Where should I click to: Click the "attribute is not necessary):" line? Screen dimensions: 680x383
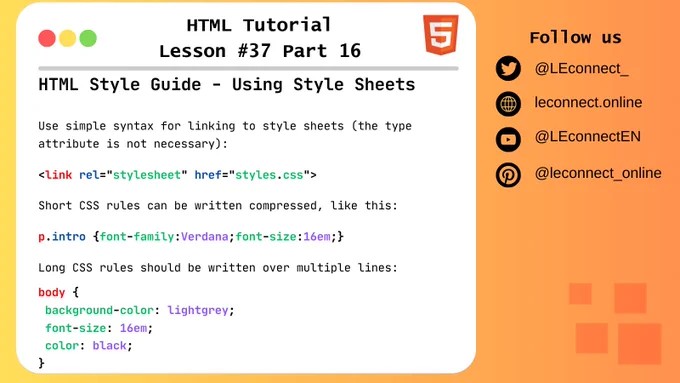click(133, 144)
